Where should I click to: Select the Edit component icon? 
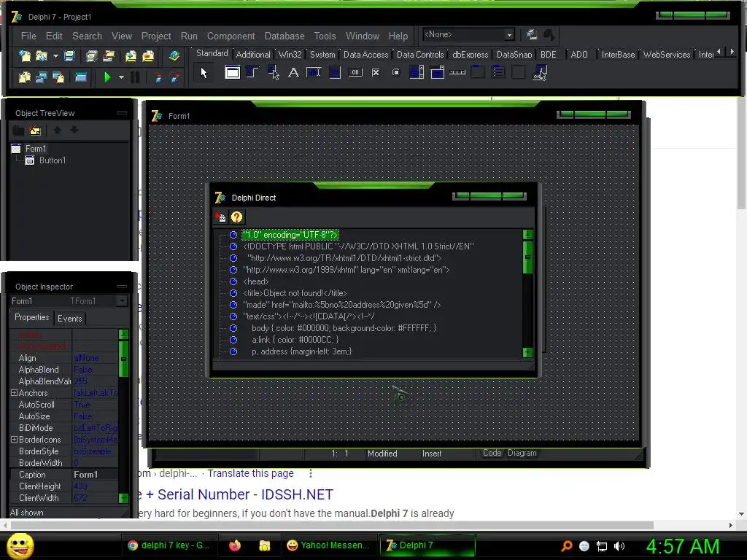pos(314,72)
